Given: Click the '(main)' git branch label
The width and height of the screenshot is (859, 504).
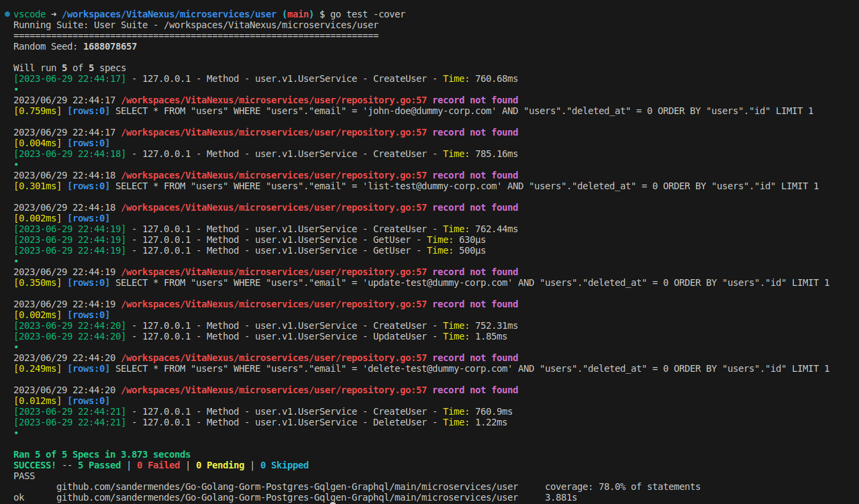Looking at the screenshot, I should pyautogui.click(x=298, y=14).
